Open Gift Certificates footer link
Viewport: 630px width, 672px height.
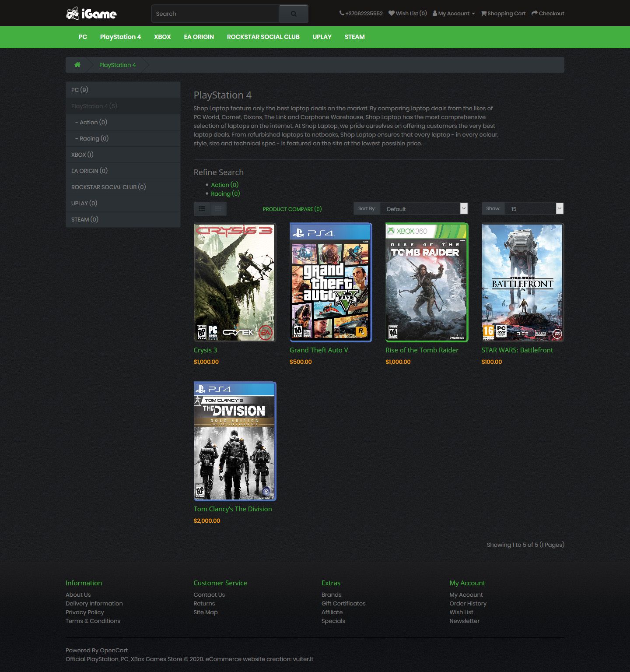point(343,603)
